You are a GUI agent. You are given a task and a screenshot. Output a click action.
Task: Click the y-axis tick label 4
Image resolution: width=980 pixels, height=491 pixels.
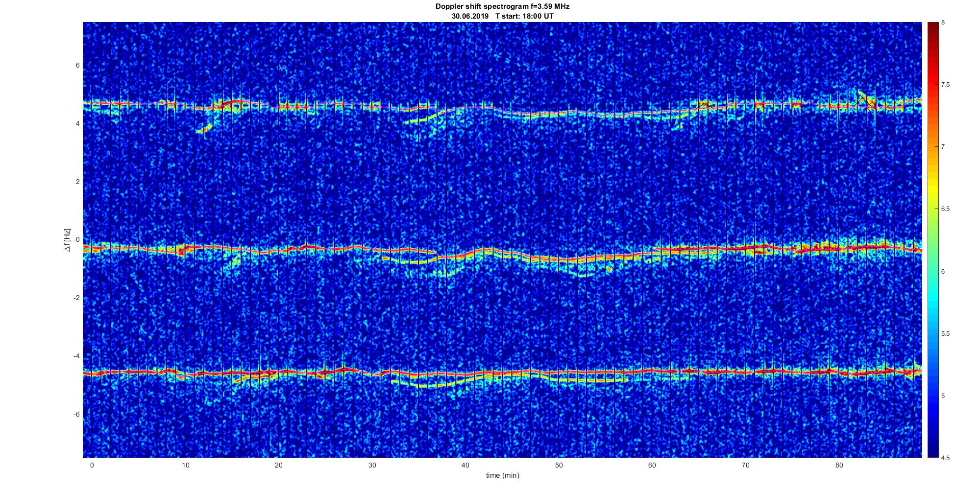[x=77, y=124]
